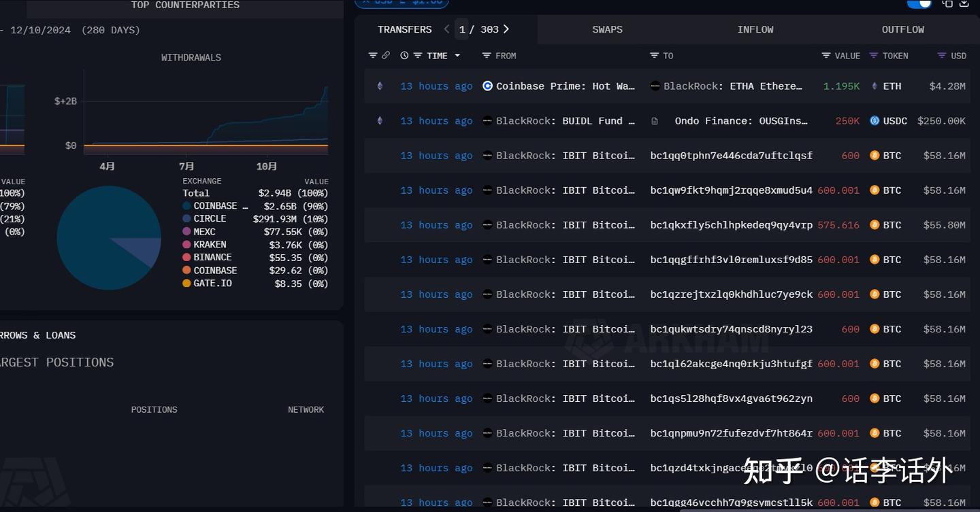Select the COINBASE 90% legend color dot

coord(186,206)
